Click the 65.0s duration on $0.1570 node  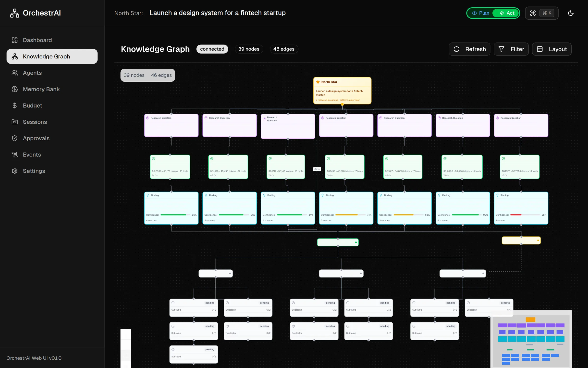click(213, 175)
